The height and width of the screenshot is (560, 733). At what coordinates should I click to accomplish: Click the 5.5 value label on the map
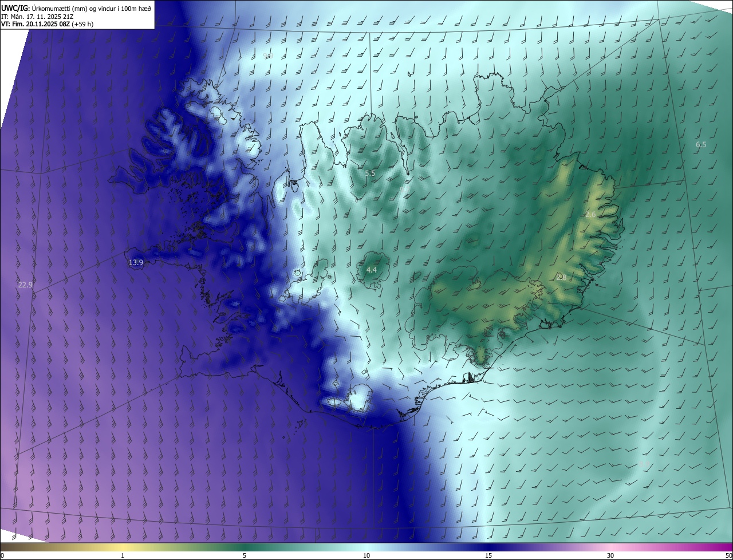[370, 173]
